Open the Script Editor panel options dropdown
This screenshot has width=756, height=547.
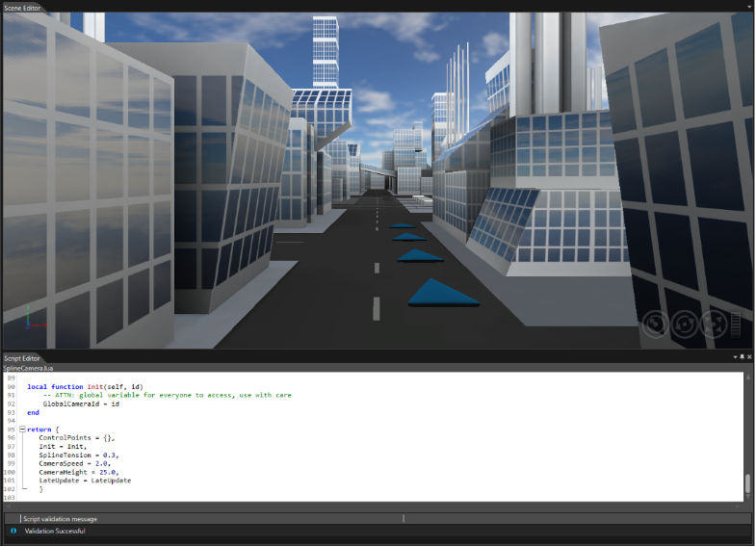point(735,357)
